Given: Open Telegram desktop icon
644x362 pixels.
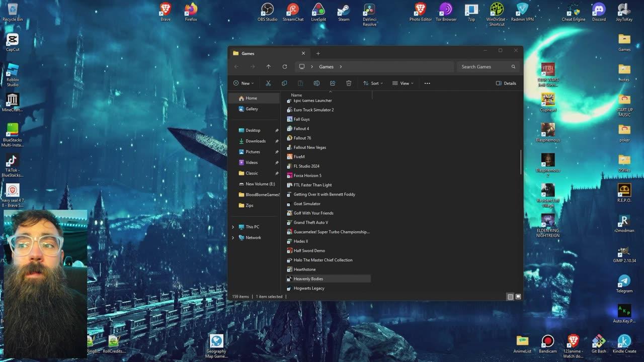Looking at the screenshot, I should 624,284.
